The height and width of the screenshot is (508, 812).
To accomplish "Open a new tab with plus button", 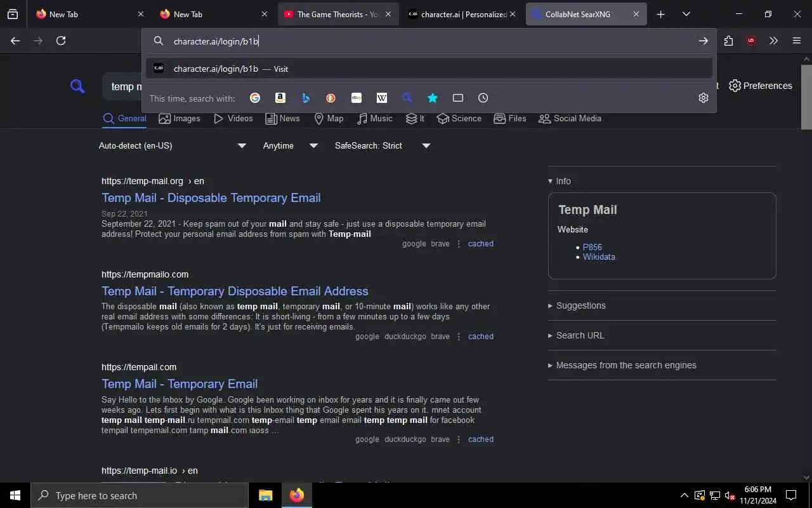I will click(660, 14).
